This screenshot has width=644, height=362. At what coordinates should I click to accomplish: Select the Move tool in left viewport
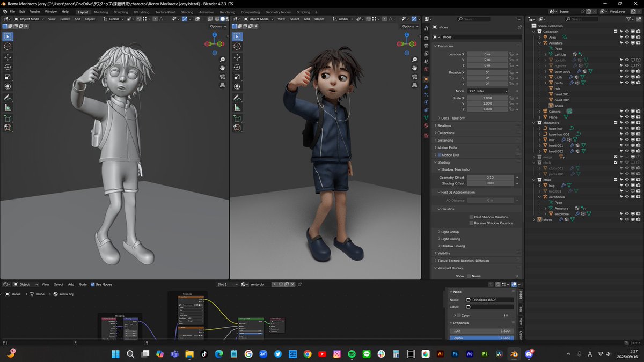8,57
